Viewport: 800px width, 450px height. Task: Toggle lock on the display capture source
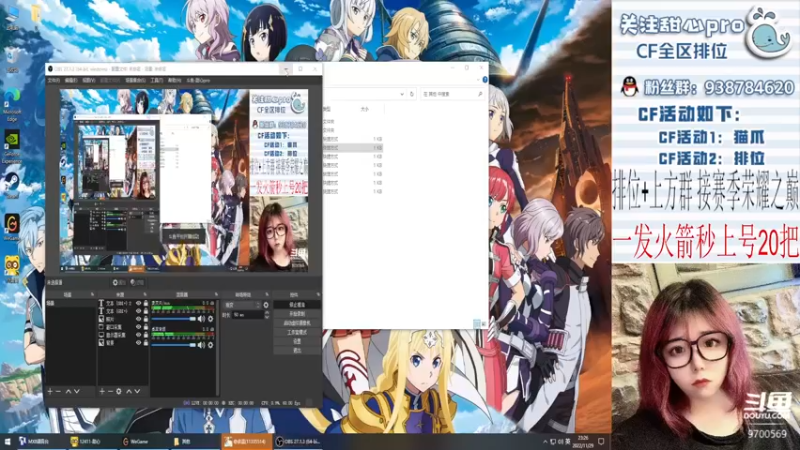[x=146, y=335]
